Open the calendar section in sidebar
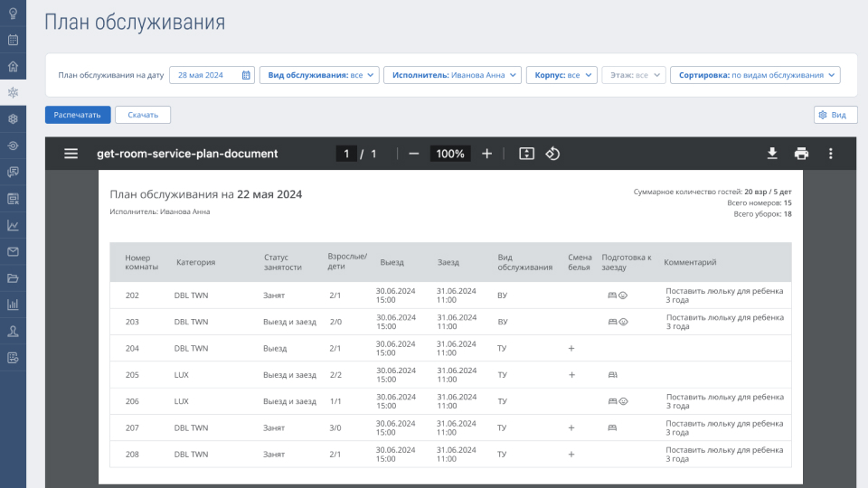The width and height of the screenshot is (868, 488). tap(13, 40)
